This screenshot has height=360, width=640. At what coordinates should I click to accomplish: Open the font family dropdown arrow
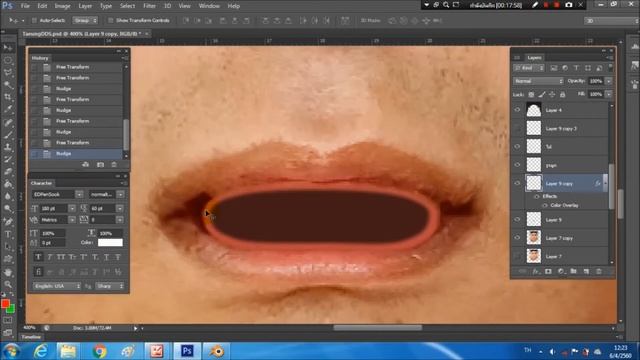click(x=79, y=195)
